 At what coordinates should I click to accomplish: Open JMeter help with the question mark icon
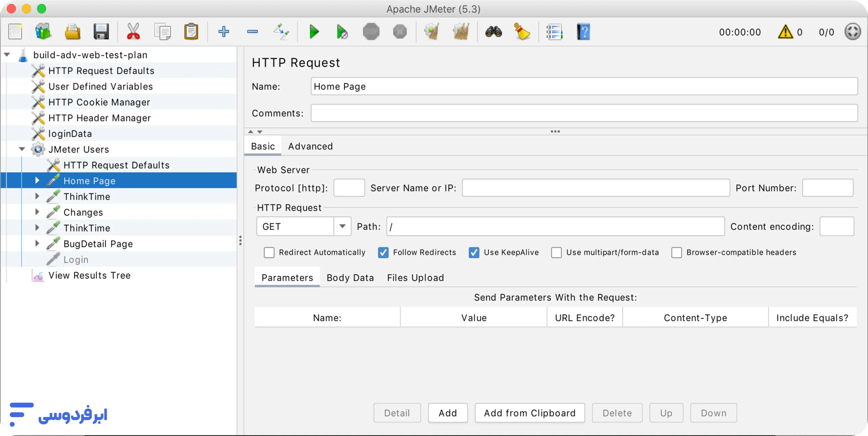click(584, 31)
